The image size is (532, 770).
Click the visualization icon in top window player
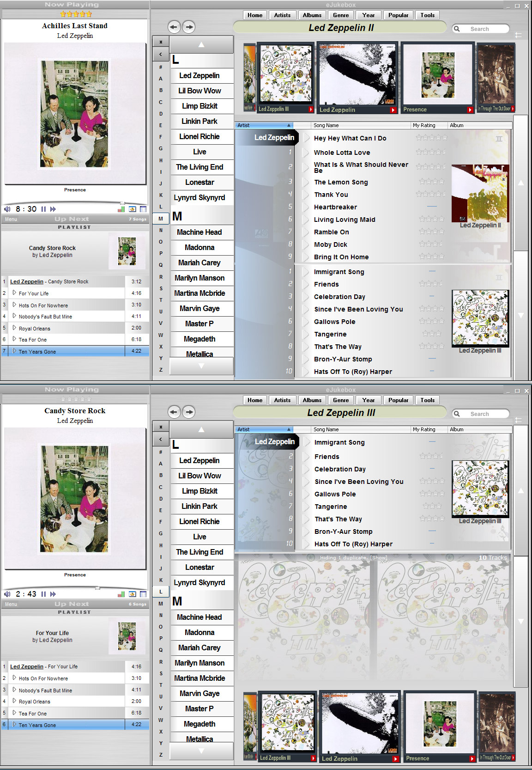[x=132, y=209]
